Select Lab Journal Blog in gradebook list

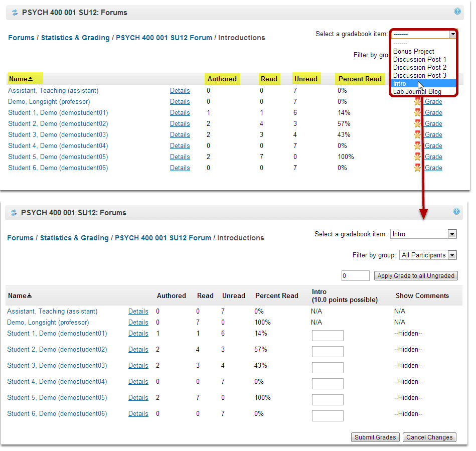click(417, 91)
